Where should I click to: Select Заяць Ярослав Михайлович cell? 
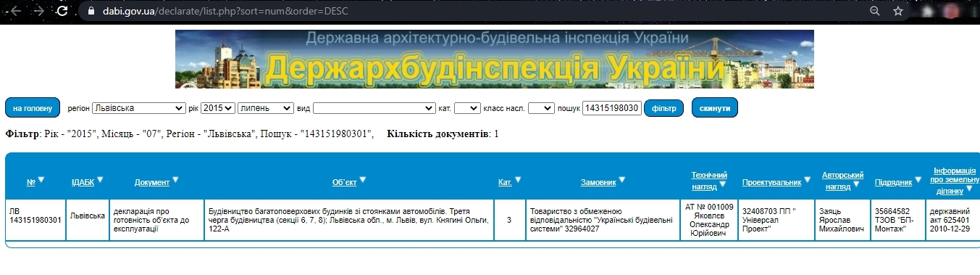(x=843, y=220)
